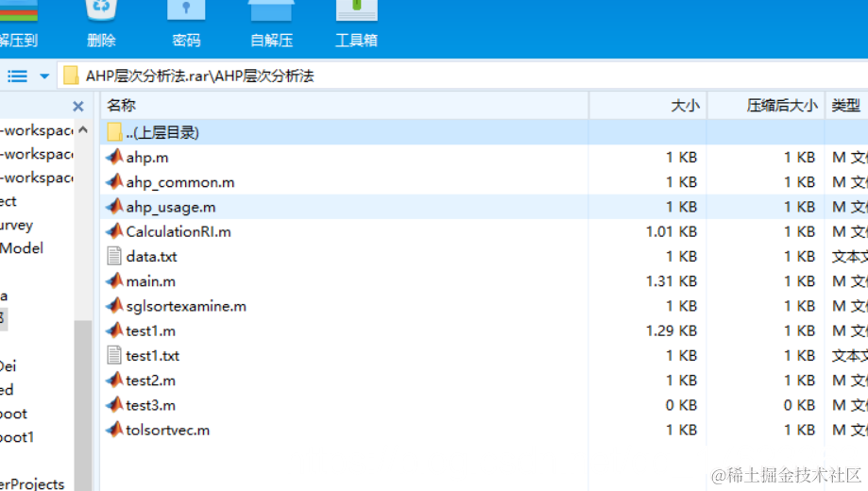Select file name data.txt

152,256
